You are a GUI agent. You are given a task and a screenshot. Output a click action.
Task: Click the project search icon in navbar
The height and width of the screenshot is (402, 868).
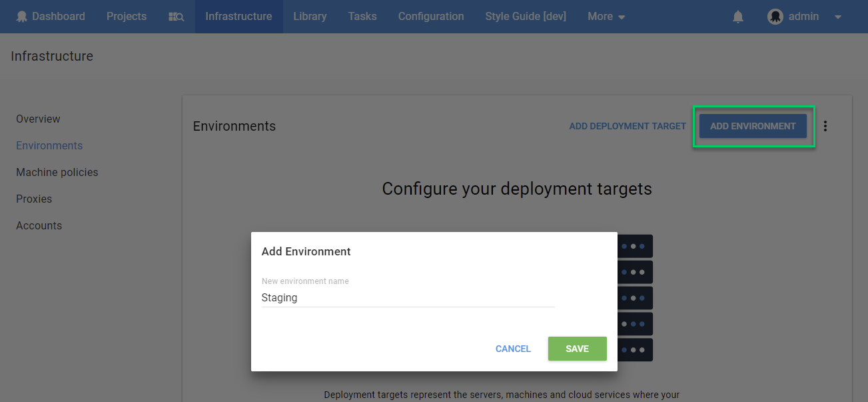point(176,17)
